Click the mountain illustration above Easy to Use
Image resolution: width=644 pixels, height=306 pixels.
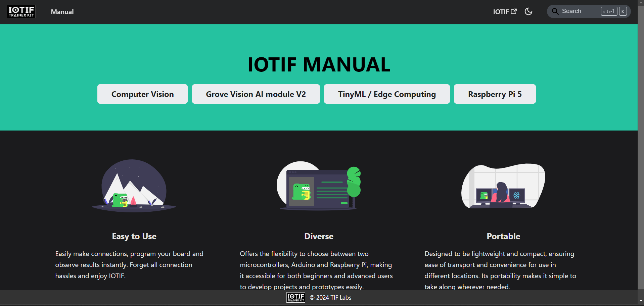tap(134, 186)
